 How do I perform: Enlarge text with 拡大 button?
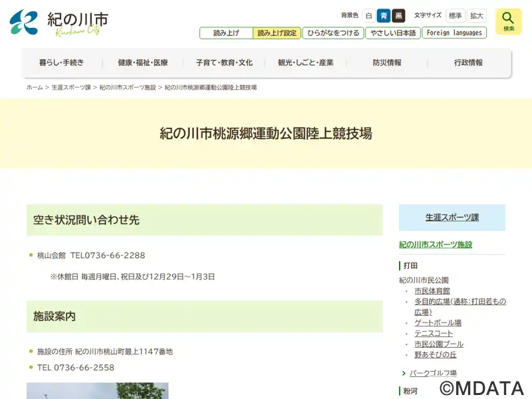click(x=476, y=16)
